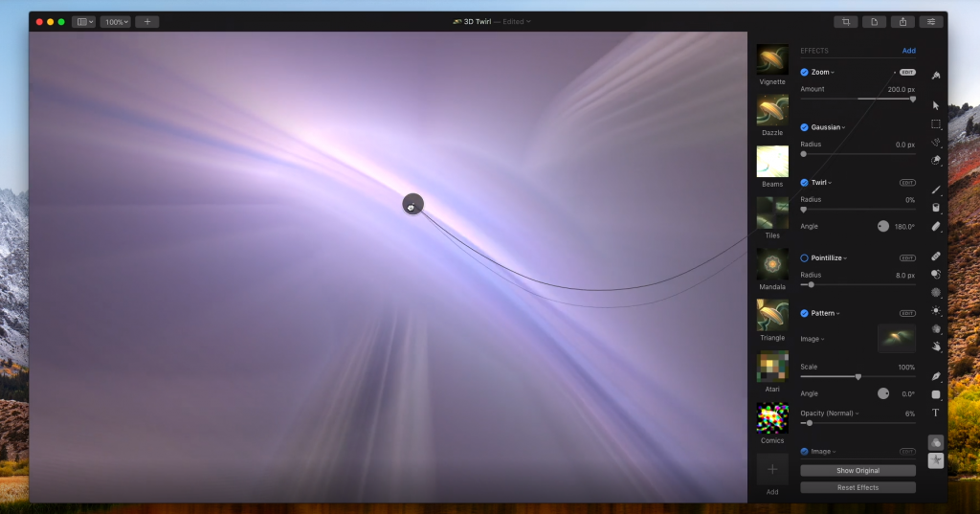Viewport: 980px width, 514px height.
Task: Disable the Pattern effect checkbox
Action: click(x=804, y=313)
